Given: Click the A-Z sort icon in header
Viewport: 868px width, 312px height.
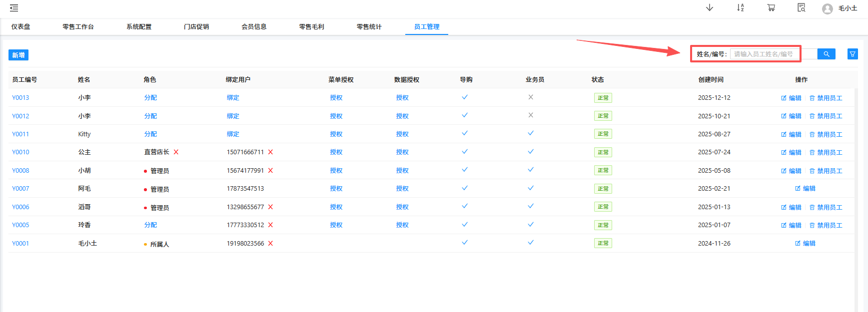Looking at the screenshot, I should (x=740, y=8).
